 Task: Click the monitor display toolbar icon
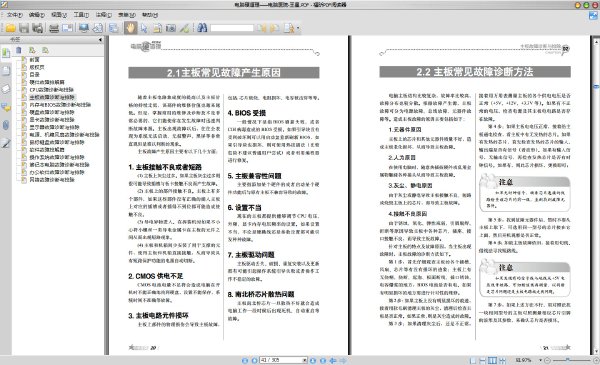[84, 28]
